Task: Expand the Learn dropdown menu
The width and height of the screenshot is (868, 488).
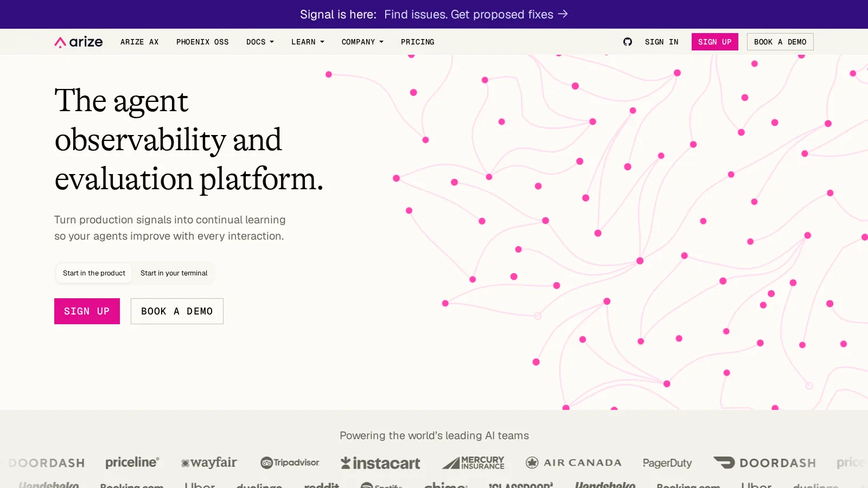Action: [308, 42]
